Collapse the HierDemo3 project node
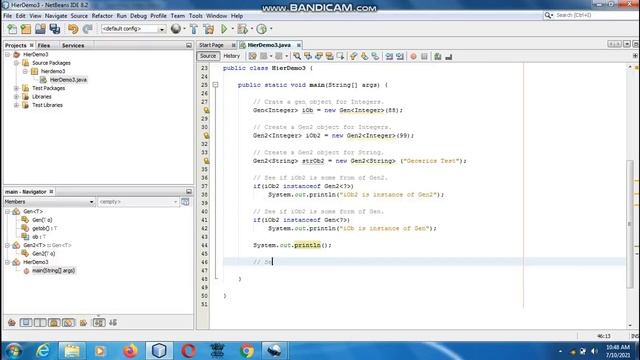640x360 pixels. point(7,54)
